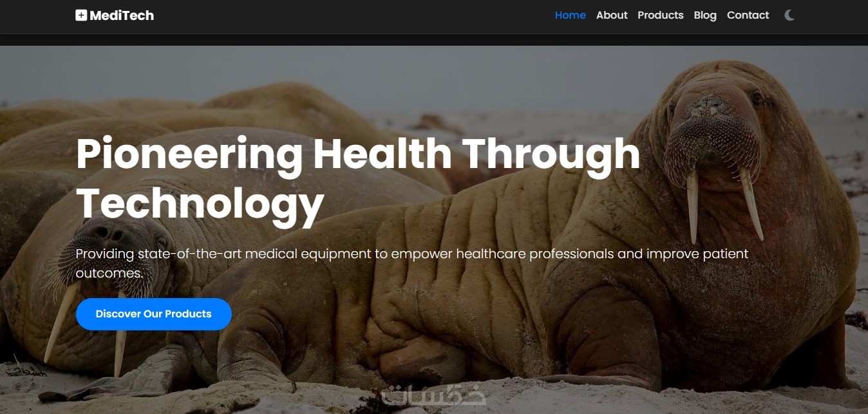Select Products in the navigation bar
Viewport: 868px width, 414px height.
tap(660, 15)
